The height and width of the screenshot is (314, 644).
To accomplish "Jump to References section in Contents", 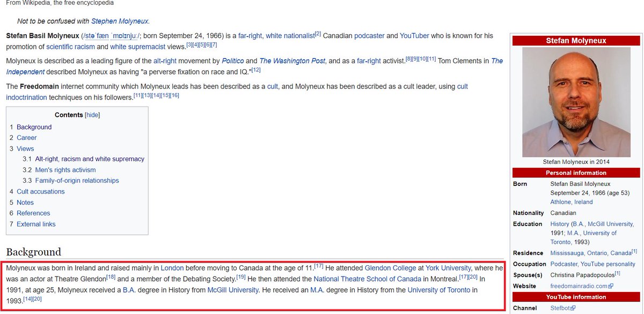I will (33, 213).
